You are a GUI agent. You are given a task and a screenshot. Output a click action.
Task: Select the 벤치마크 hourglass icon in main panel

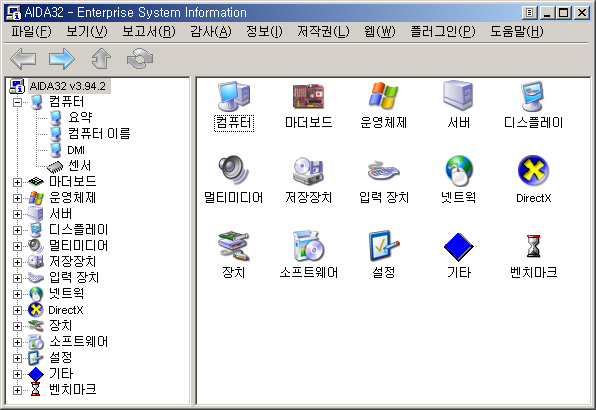point(533,246)
